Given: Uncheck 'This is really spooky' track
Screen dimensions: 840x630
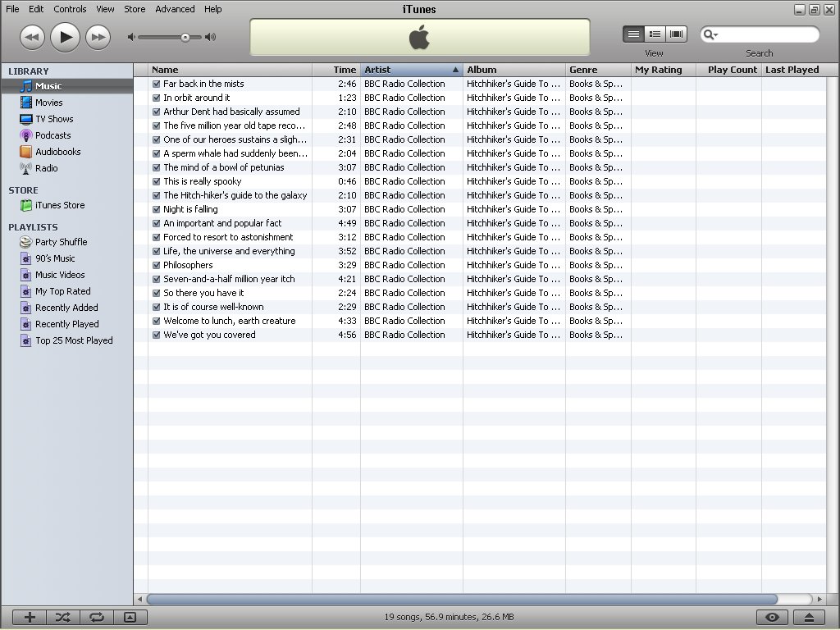Looking at the screenshot, I should [x=157, y=181].
